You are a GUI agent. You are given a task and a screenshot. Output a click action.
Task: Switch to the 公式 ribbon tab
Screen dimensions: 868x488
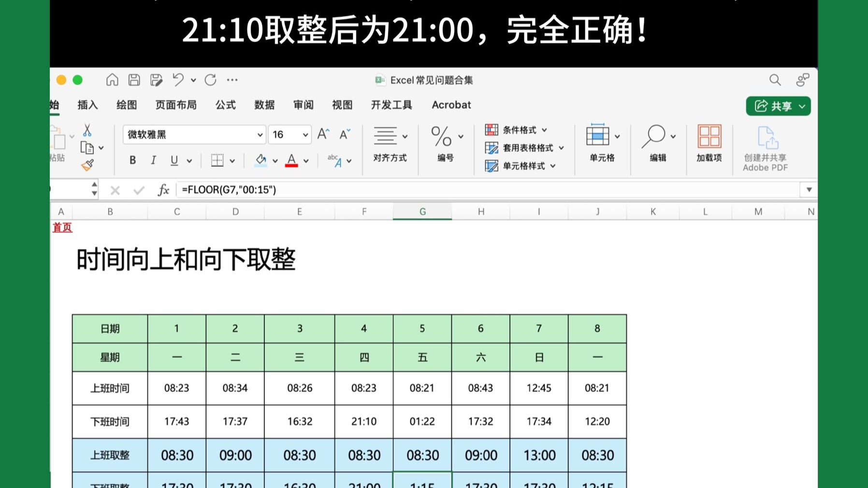225,105
